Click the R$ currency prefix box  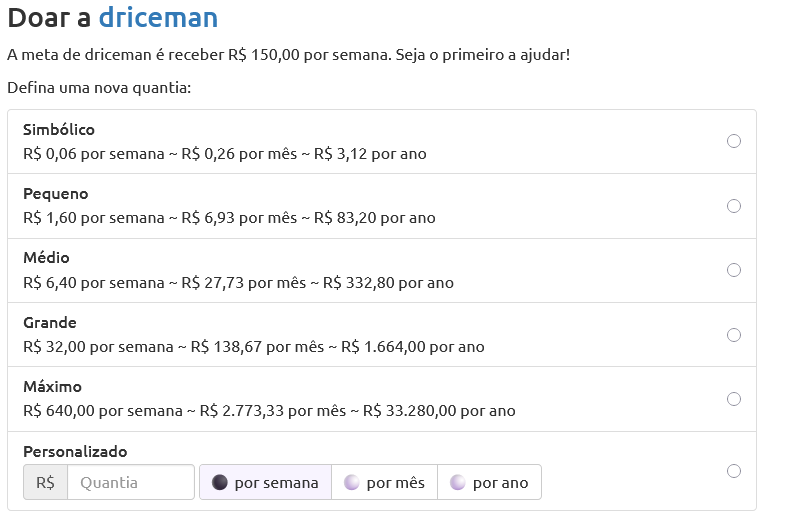[45, 482]
